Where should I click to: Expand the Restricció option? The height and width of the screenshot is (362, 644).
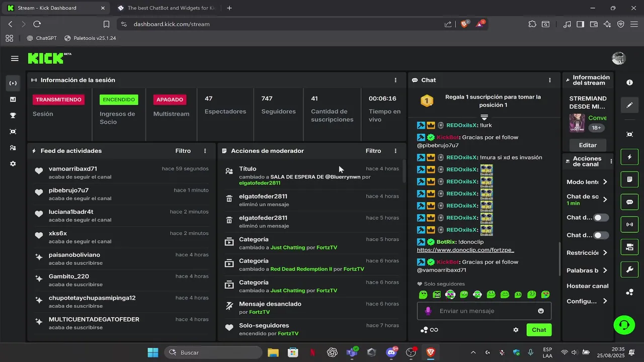pos(587,253)
